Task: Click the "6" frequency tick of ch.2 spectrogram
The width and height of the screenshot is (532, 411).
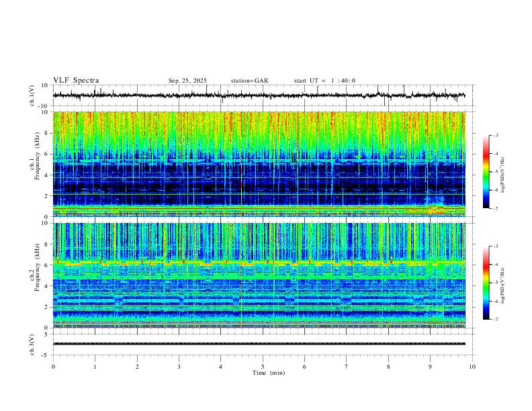Action: point(46,265)
